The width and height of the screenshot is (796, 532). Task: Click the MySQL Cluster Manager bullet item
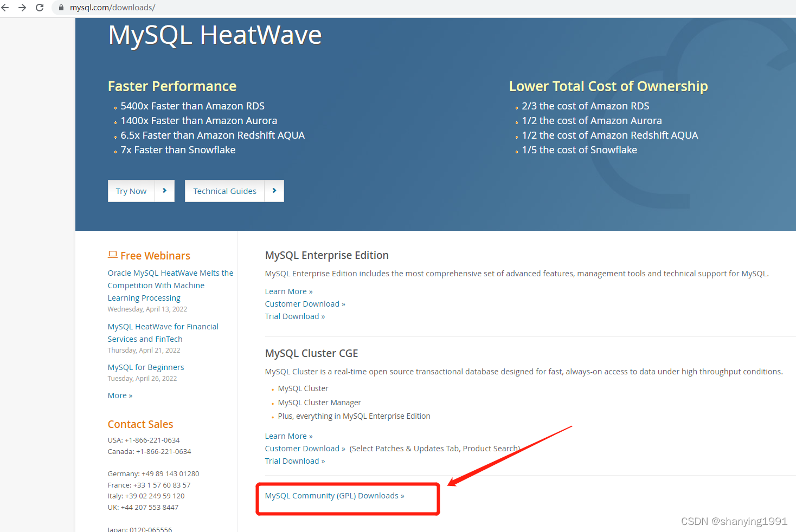(x=319, y=403)
